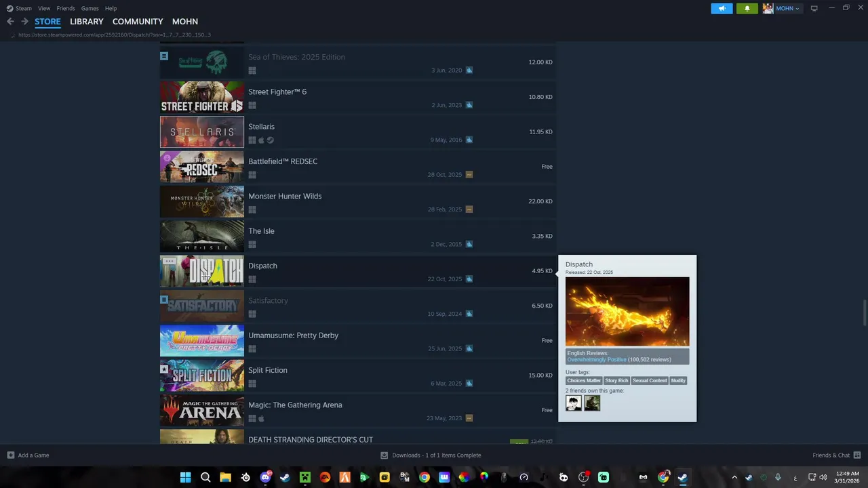Click the positive review icon beside Dispatch date
This screenshot has height=488, width=868.
pos(469,279)
